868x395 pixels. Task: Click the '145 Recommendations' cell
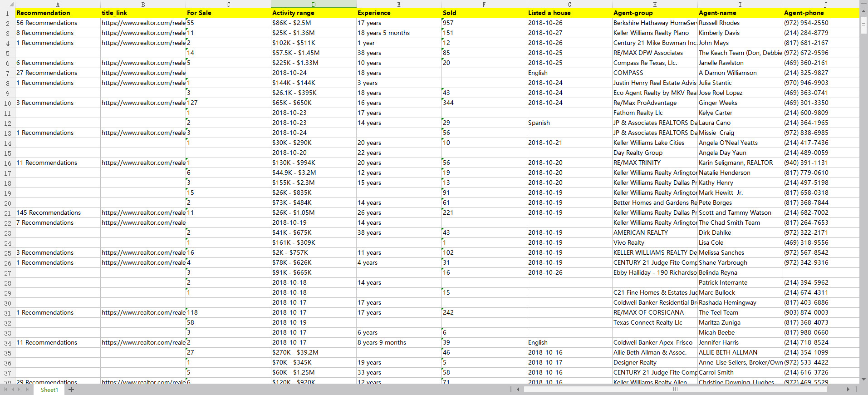(58, 213)
